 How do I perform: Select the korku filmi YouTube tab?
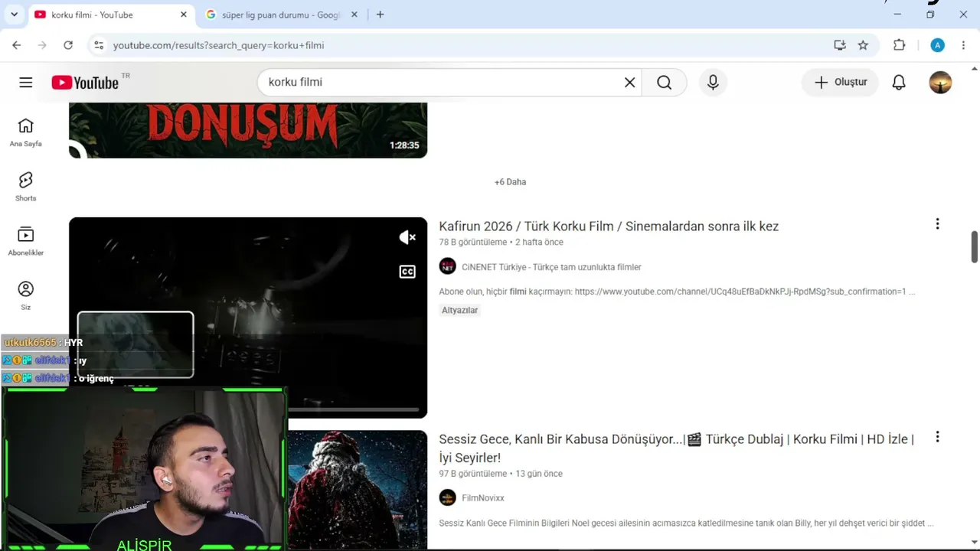pyautogui.click(x=110, y=15)
